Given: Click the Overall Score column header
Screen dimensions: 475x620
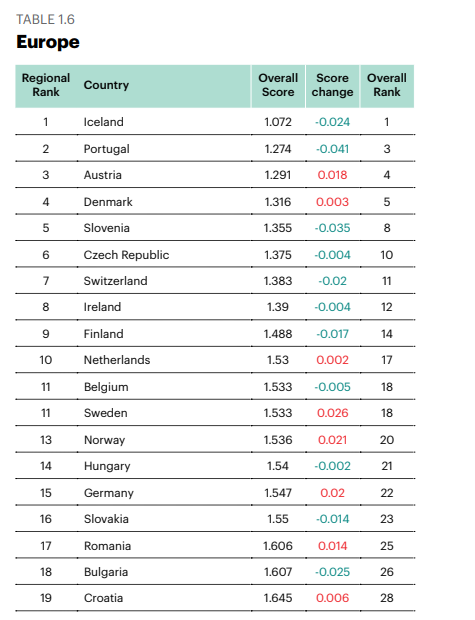Looking at the screenshot, I should coord(278,85).
